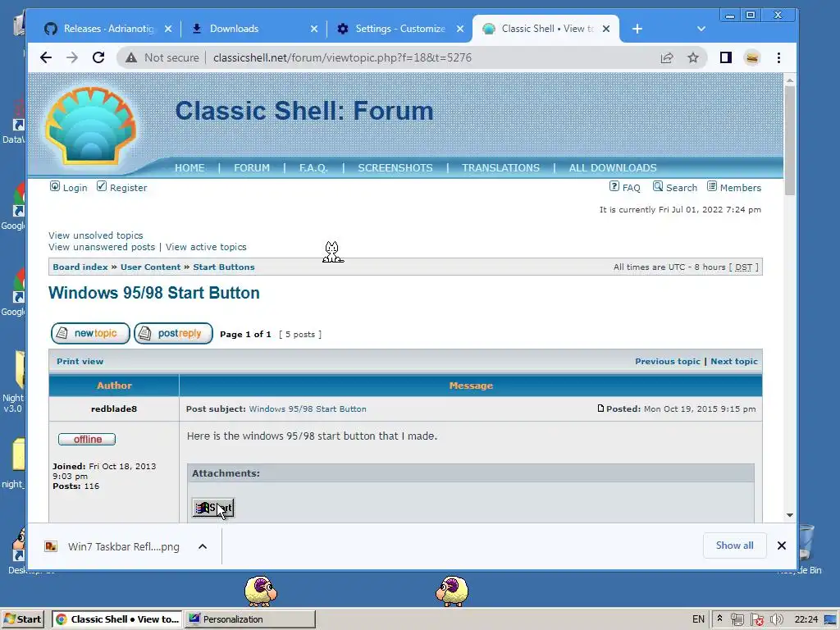This screenshot has height=630, width=840.
Task: Expand the tab search chevron
Action: 701,29
